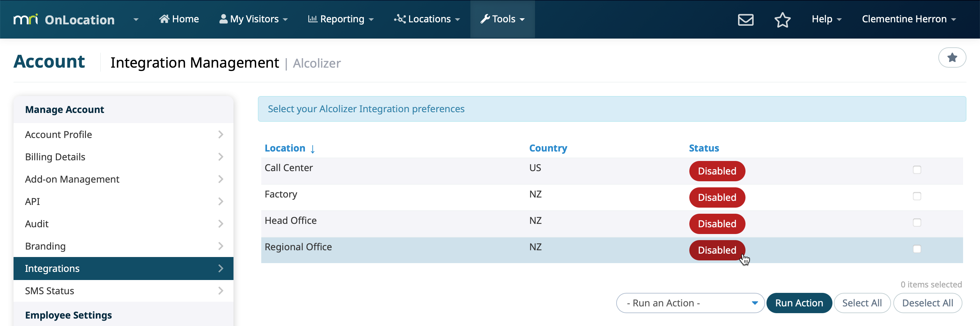Click the Tools wrench icon

[x=485, y=19]
